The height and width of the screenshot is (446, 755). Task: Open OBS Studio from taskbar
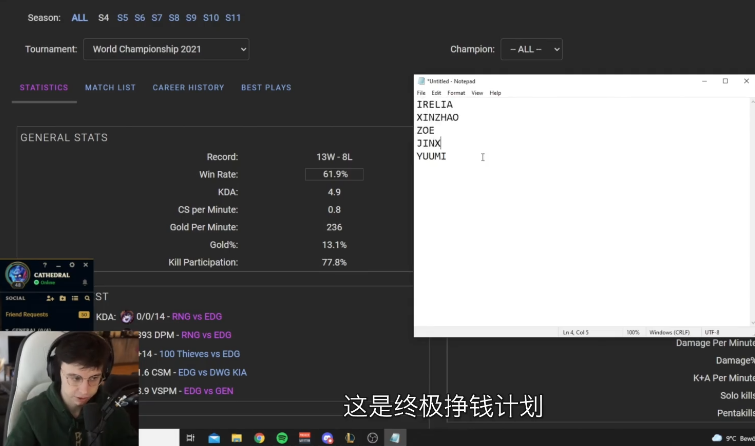pyautogui.click(x=373, y=438)
